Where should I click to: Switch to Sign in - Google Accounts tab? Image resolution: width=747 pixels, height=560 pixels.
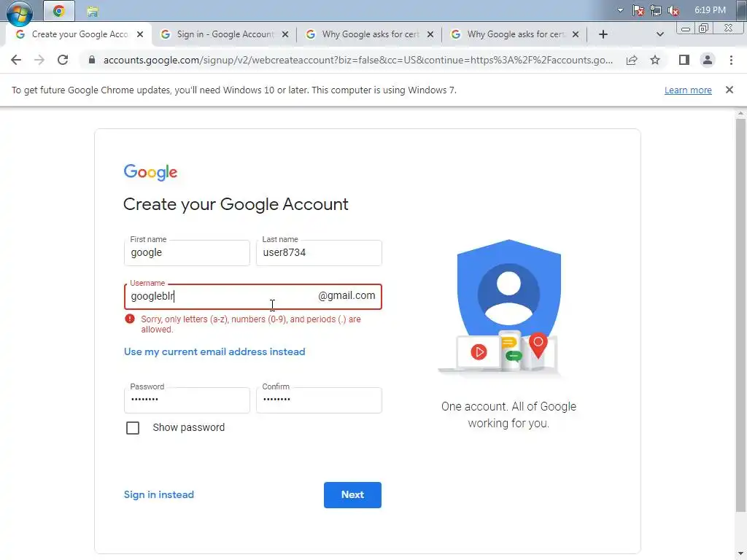pos(224,34)
